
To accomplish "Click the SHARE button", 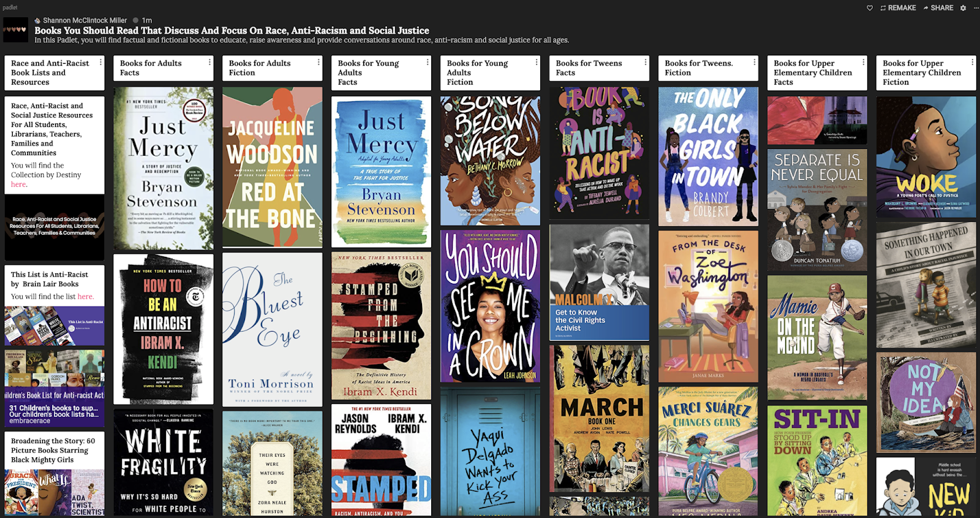I will (x=938, y=8).
